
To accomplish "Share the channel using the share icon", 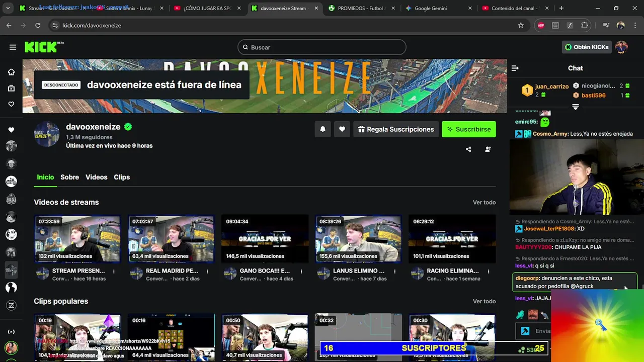I will 468,149.
